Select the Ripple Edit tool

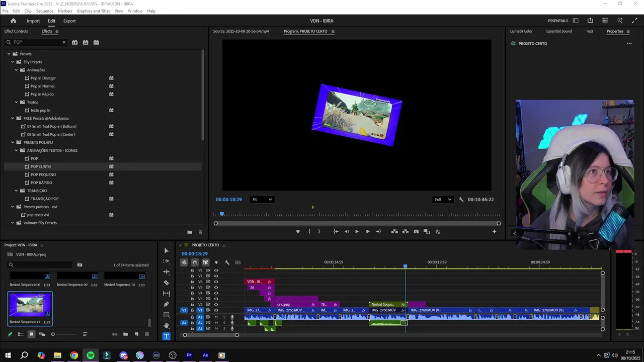(167, 272)
